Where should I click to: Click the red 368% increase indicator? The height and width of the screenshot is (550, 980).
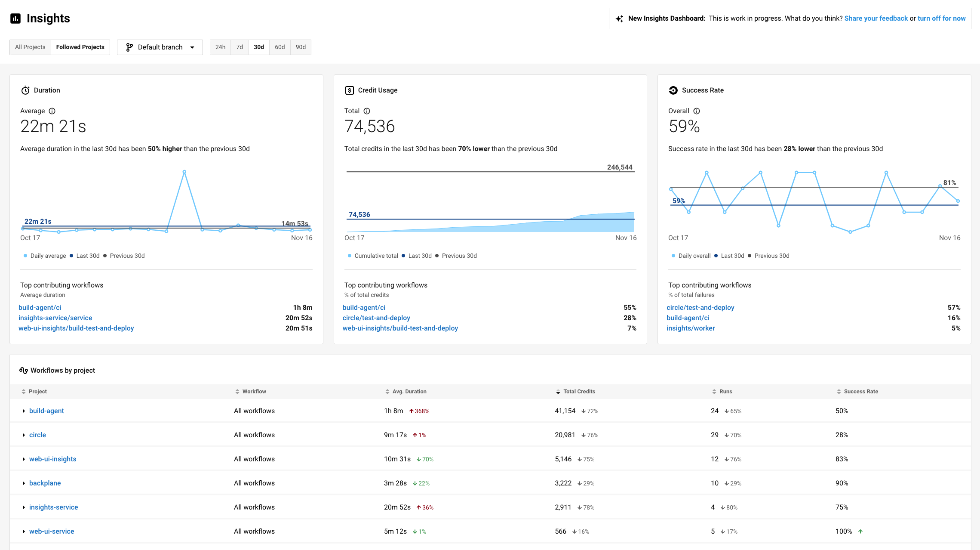pos(419,411)
